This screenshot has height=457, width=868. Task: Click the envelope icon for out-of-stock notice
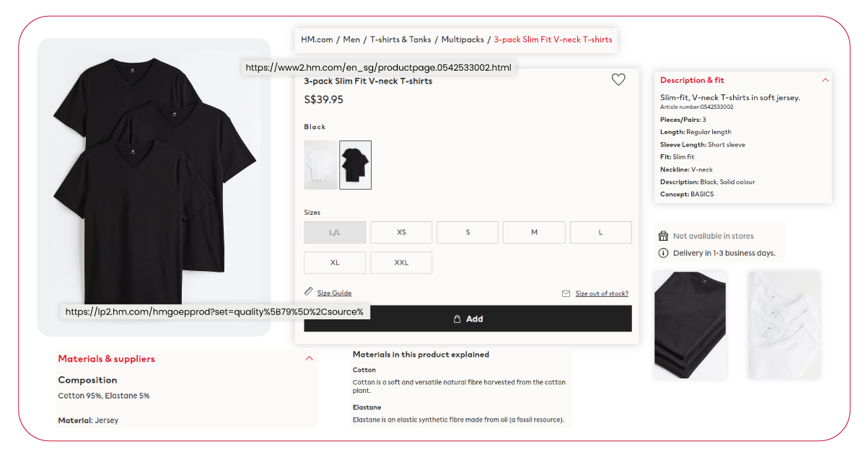(x=566, y=293)
